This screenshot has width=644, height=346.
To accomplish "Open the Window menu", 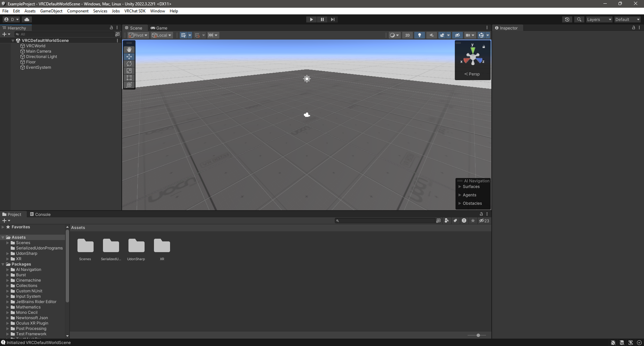I will pos(158,11).
